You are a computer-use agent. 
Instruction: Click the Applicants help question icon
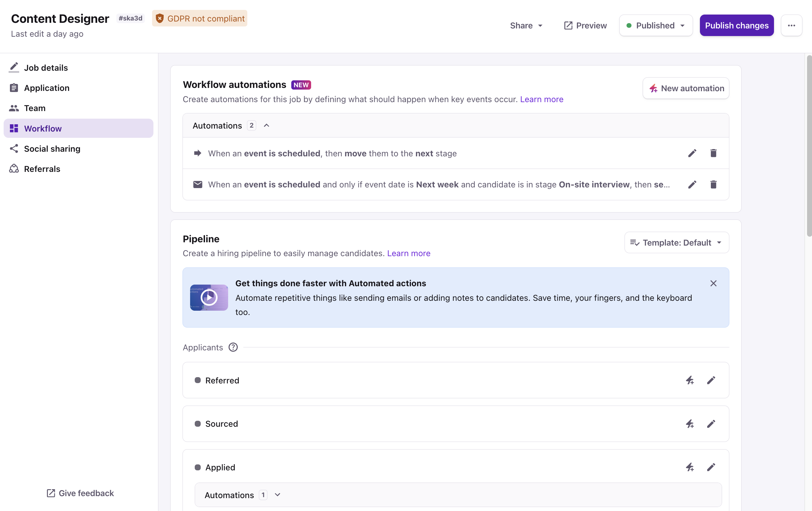tap(233, 347)
